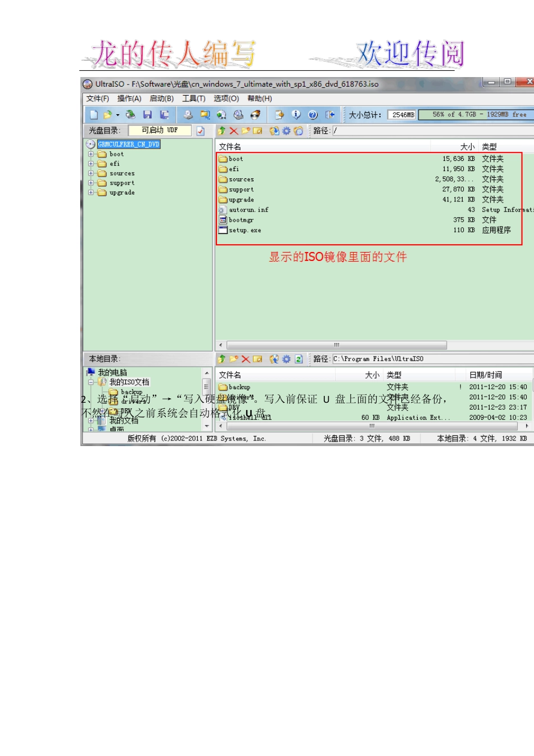Screen dimensions: 534x756
Task: Go up one level in disc pane
Action: pyautogui.click(x=221, y=130)
